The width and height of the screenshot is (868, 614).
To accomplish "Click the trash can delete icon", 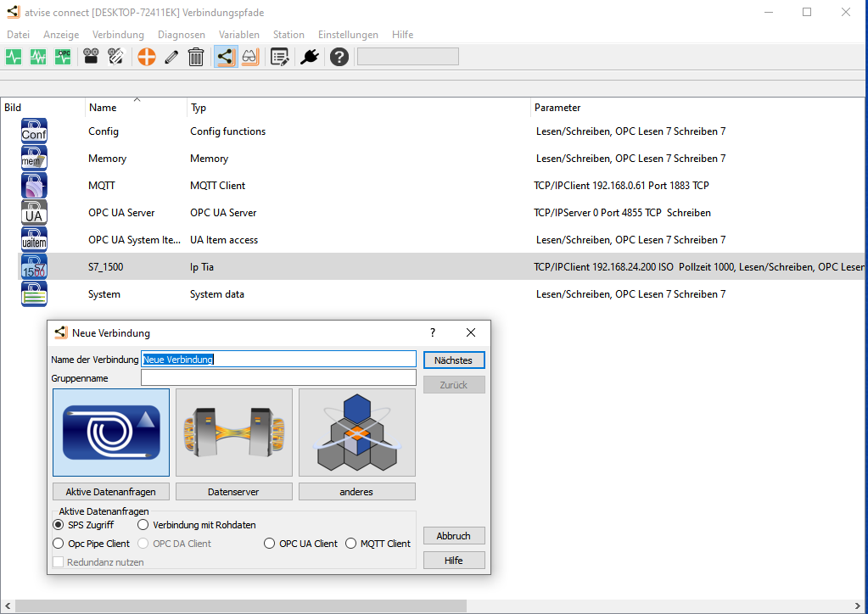I will click(196, 57).
